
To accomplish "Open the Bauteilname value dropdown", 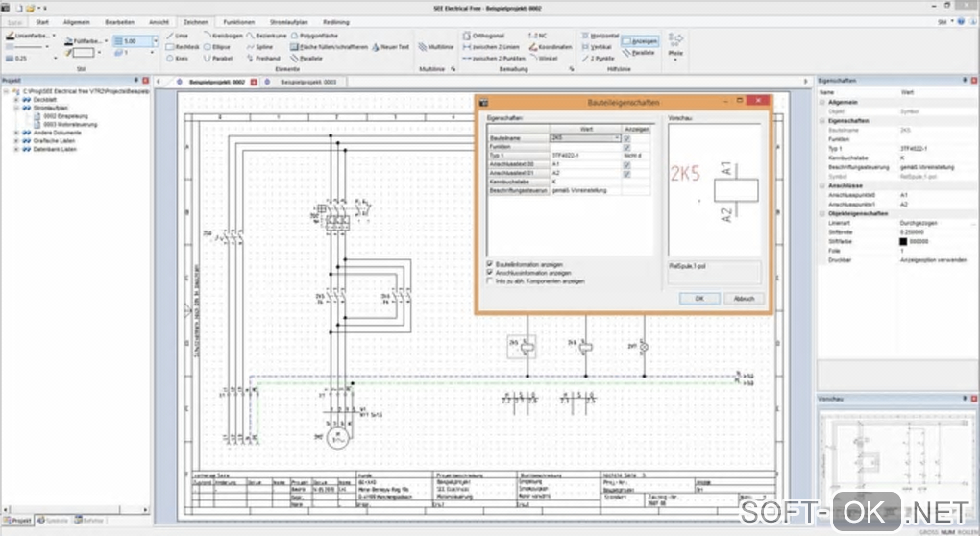I will click(x=617, y=138).
